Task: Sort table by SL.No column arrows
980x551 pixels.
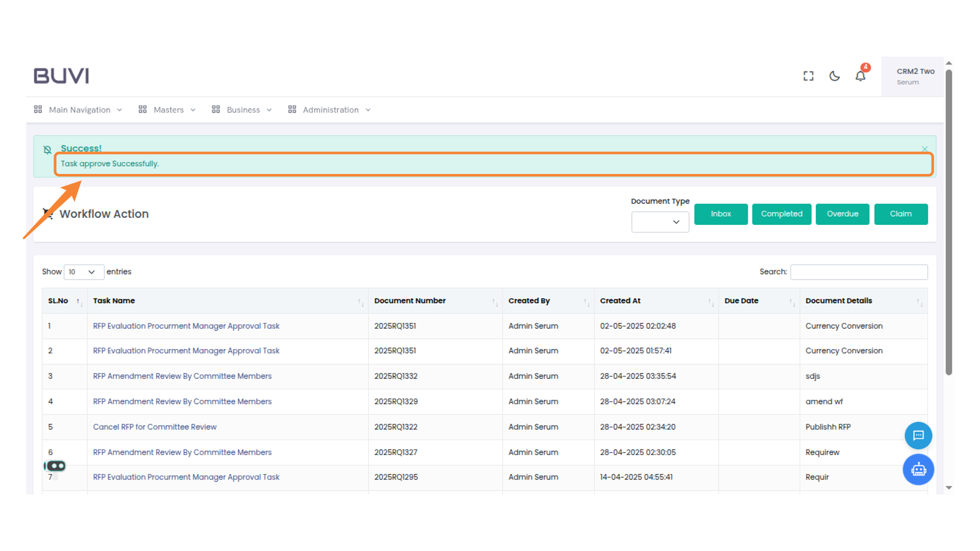Action: [x=79, y=302]
